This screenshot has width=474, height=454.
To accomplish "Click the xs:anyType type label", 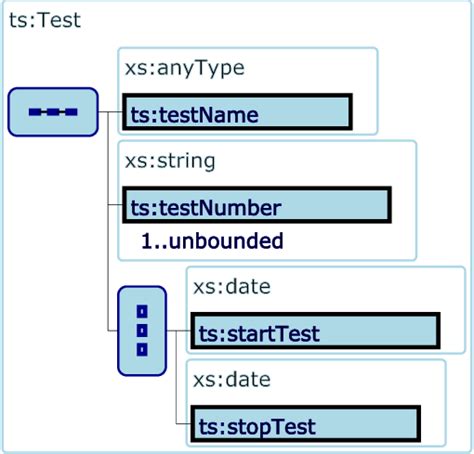I will pyautogui.click(x=184, y=68).
